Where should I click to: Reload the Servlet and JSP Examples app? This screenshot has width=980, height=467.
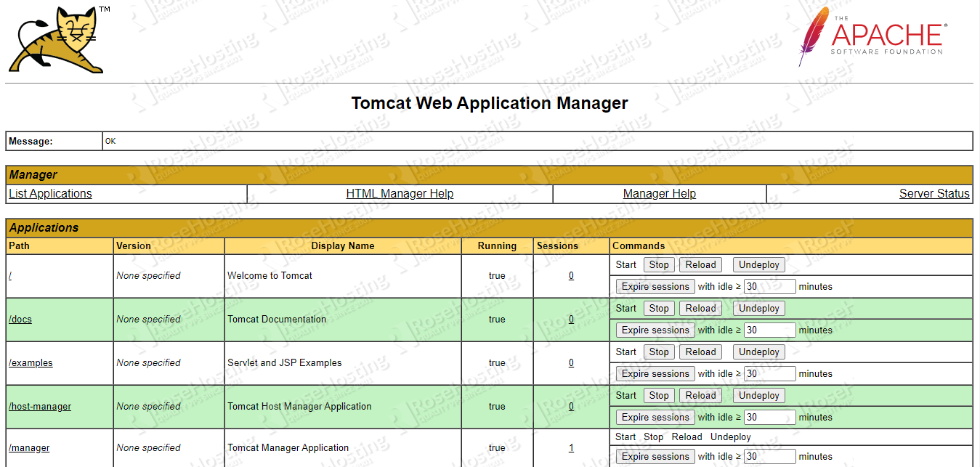700,352
